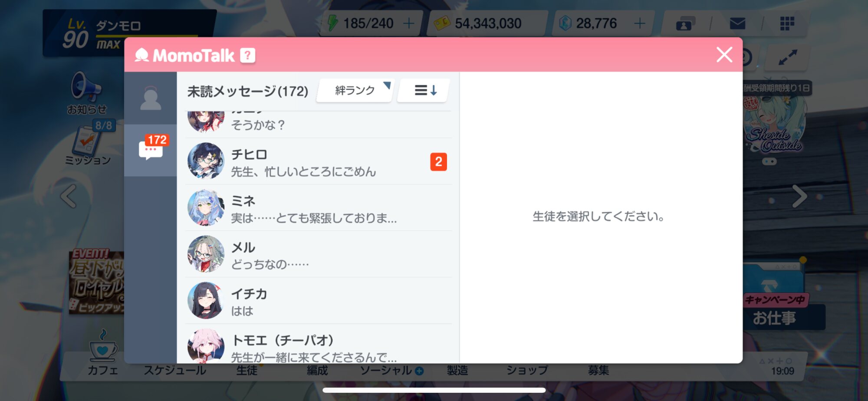Open トモエ（チーパオ）conversation

(319, 344)
